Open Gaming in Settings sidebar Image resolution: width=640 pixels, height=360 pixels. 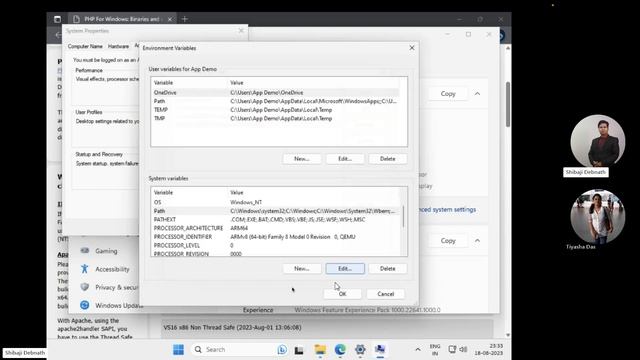pos(106,251)
